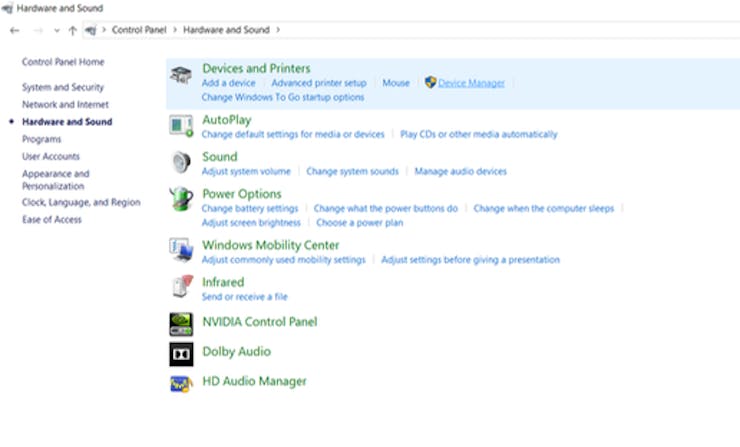Select Programs category in sidebar

point(42,139)
